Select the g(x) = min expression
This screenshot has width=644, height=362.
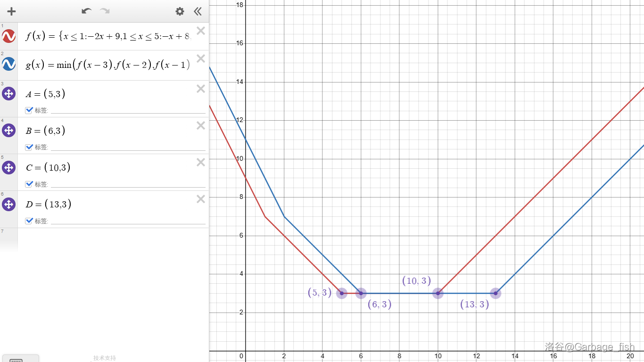pyautogui.click(x=108, y=65)
